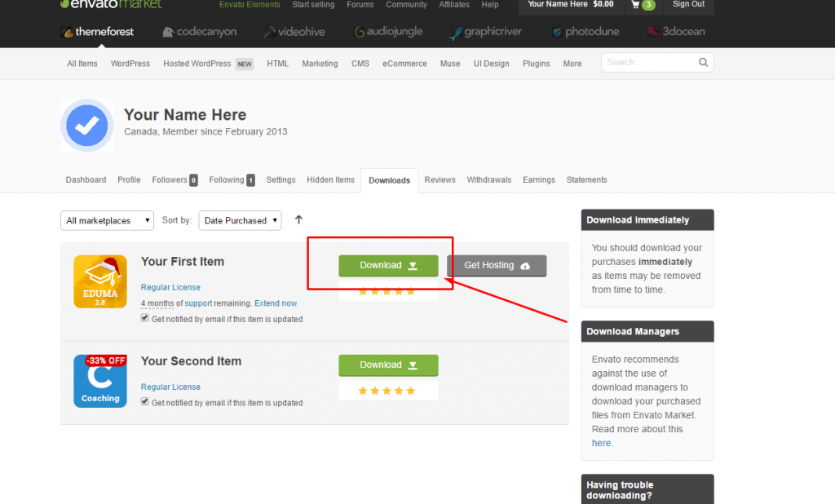The height and width of the screenshot is (504, 835).
Task: Uncheck email notifications for Your First Item
Action: click(144, 320)
